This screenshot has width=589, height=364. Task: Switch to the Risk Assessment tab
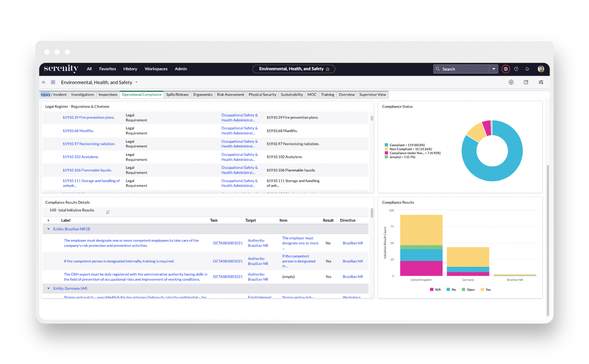[230, 95]
